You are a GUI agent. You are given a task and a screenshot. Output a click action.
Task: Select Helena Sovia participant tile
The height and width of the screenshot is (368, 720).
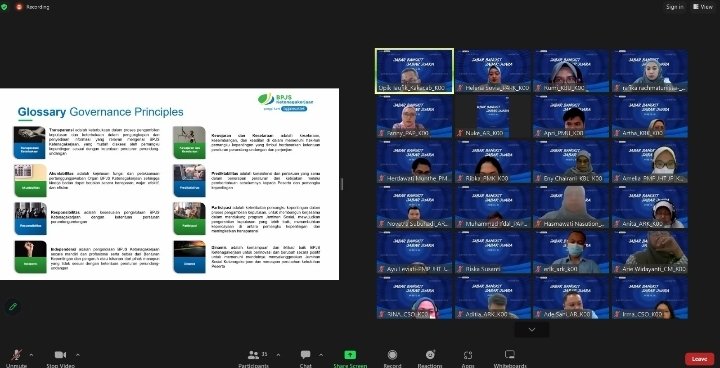tap(493, 71)
